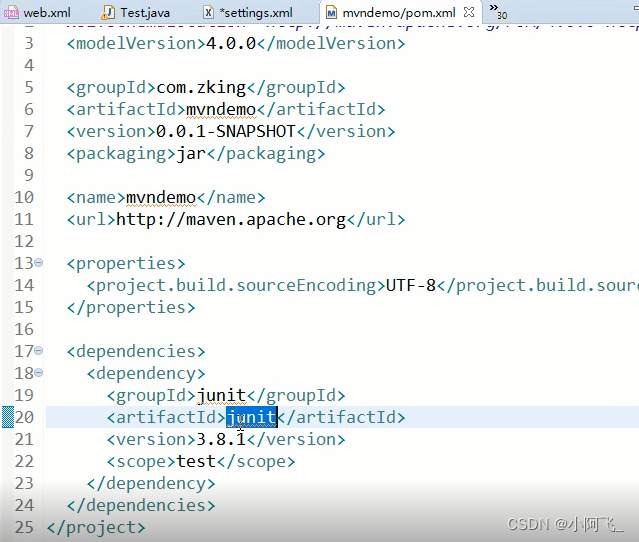This screenshot has width=639, height=542.
Task: Click the version value 3.8.1
Action: pyautogui.click(x=221, y=439)
